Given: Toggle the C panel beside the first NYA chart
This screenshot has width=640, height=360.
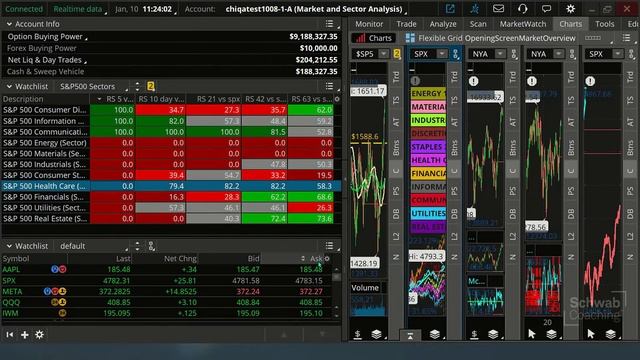Looking at the screenshot, I should pyautogui.click(x=513, y=171).
